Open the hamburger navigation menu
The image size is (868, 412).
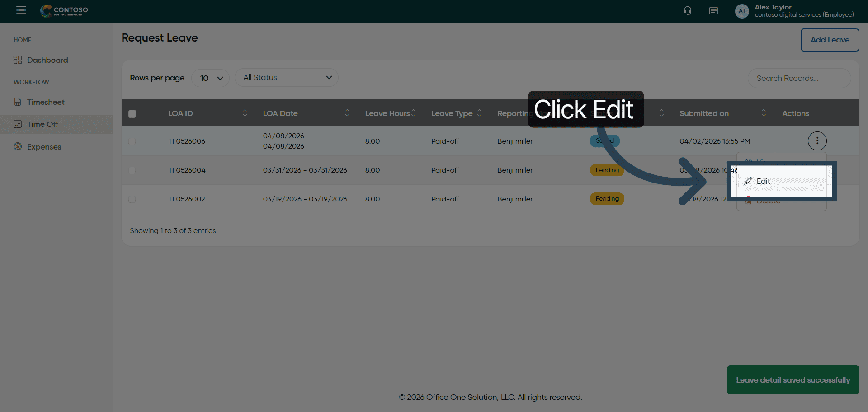coord(21,10)
